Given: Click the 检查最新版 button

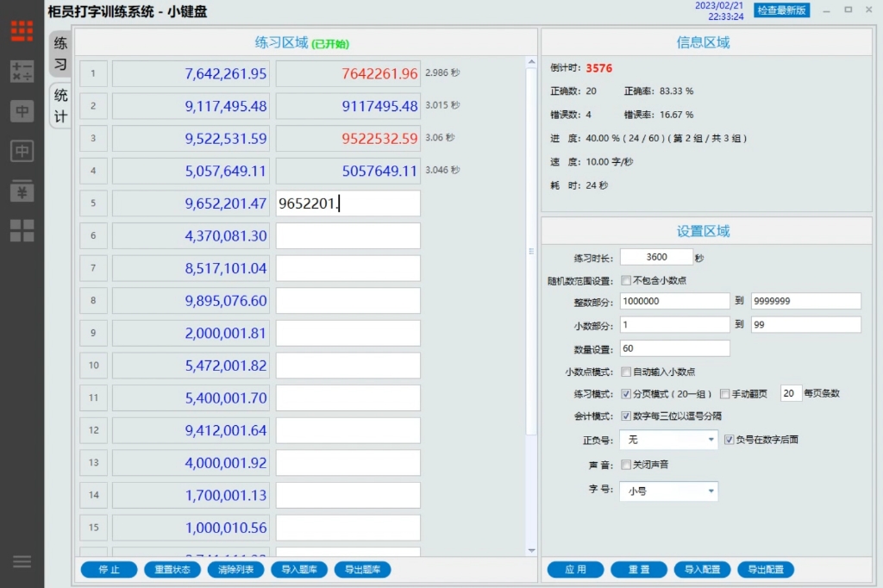Looking at the screenshot, I should point(781,11).
